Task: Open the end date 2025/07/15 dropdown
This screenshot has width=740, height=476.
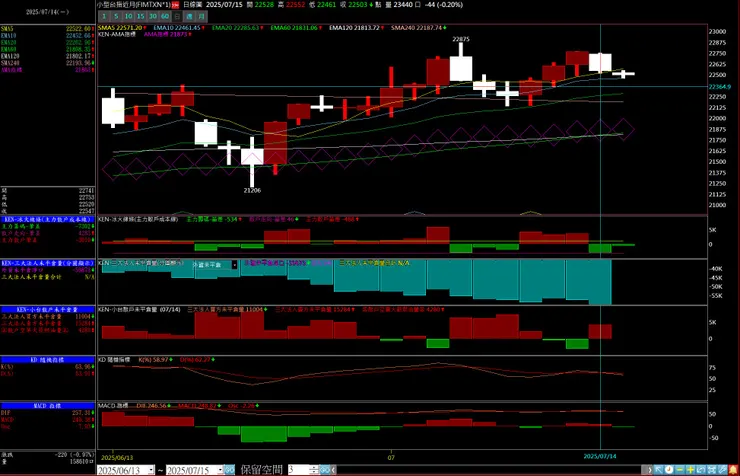Action: (220, 470)
